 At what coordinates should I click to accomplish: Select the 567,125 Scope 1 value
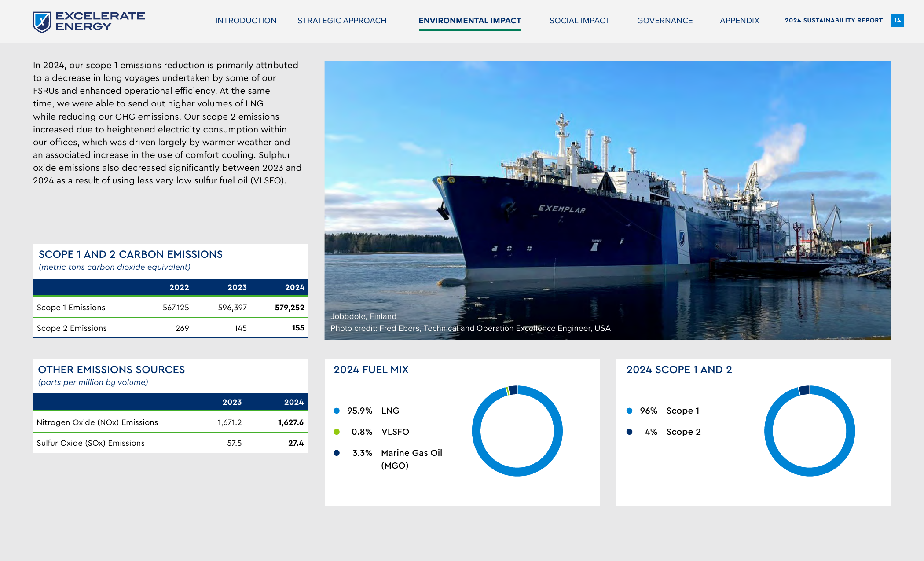pyautogui.click(x=176, y=308)
